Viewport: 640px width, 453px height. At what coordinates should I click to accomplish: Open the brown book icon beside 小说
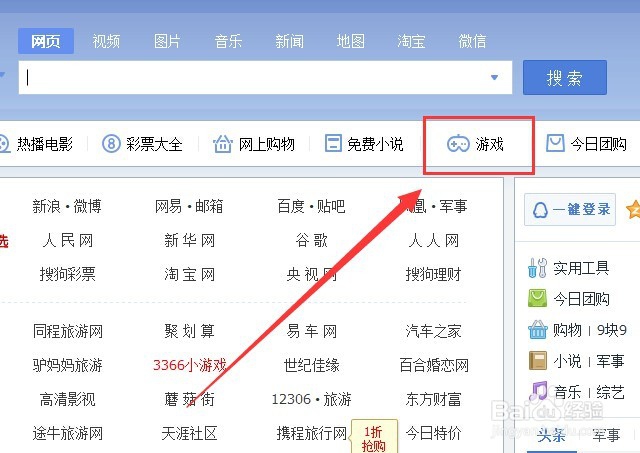click(537, 361)
